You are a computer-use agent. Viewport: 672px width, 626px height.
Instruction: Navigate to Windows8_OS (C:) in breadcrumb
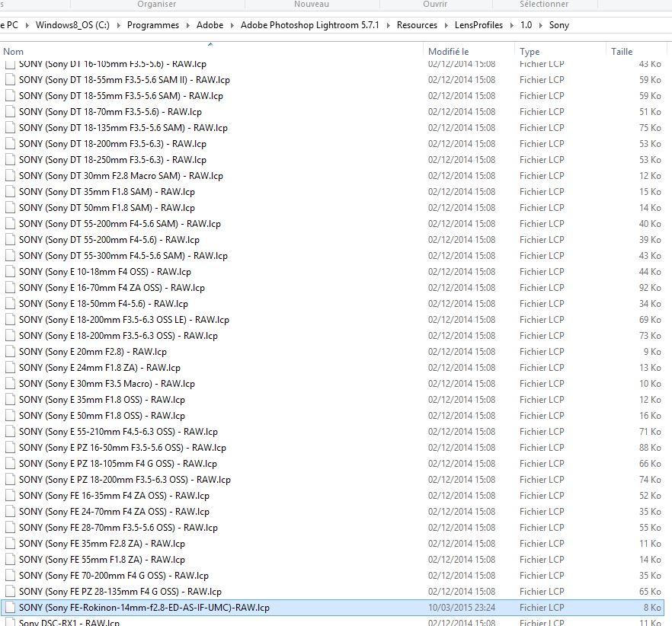(x=72, y=25)
